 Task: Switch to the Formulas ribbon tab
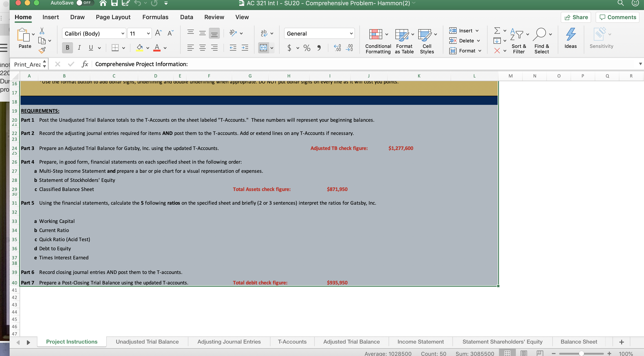[155, 17]
